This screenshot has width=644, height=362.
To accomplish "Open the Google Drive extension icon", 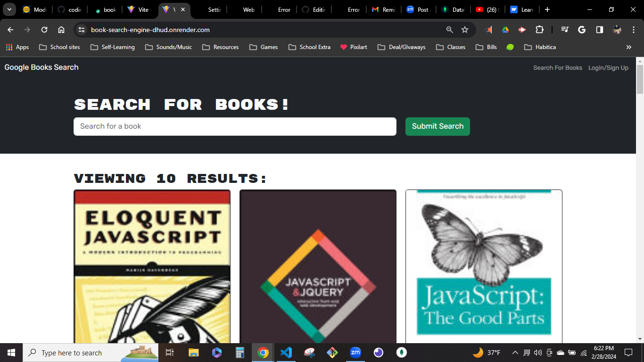I will [x=505, y=30].
